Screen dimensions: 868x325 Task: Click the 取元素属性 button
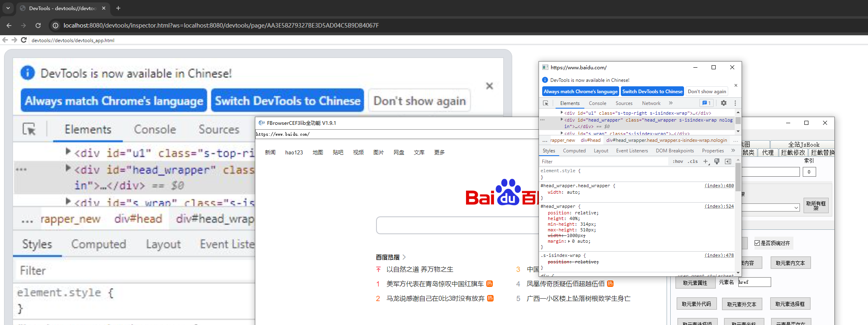click(695, 283)
